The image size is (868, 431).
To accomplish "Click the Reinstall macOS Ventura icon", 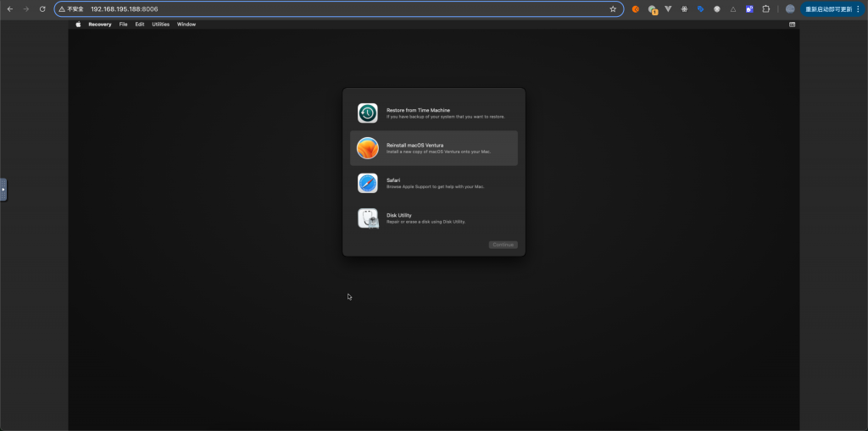I will pos(367,148).
